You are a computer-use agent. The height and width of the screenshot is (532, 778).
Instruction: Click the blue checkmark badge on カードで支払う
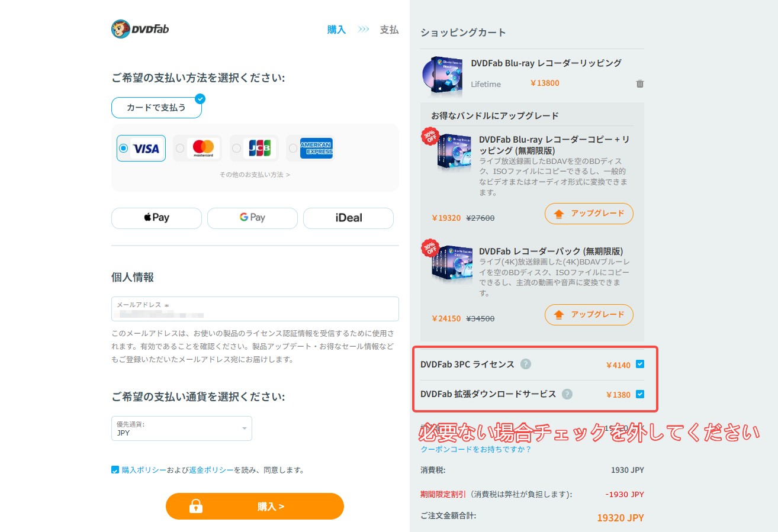pyautogui.click(x=200, y=98)
